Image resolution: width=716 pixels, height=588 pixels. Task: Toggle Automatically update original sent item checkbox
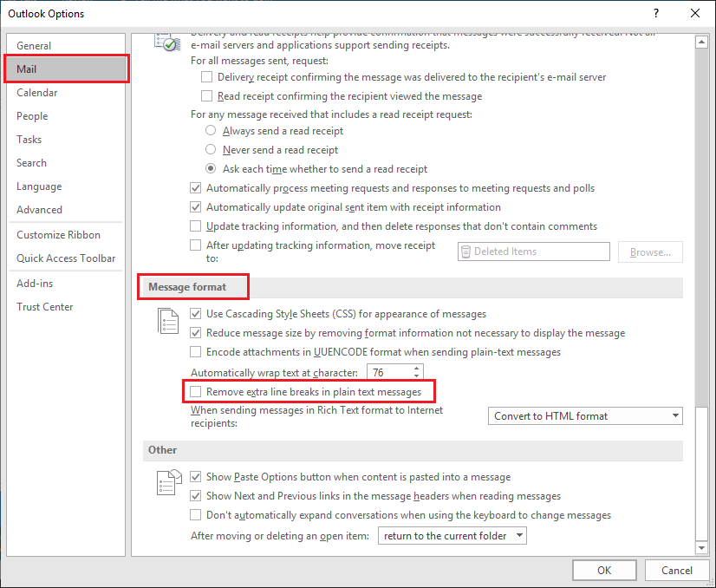click(x=195, y=207)
